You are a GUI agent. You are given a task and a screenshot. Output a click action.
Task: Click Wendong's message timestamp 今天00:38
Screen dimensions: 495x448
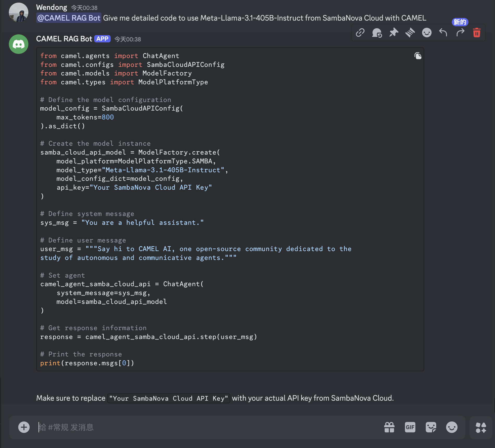(x=84, y=8)
